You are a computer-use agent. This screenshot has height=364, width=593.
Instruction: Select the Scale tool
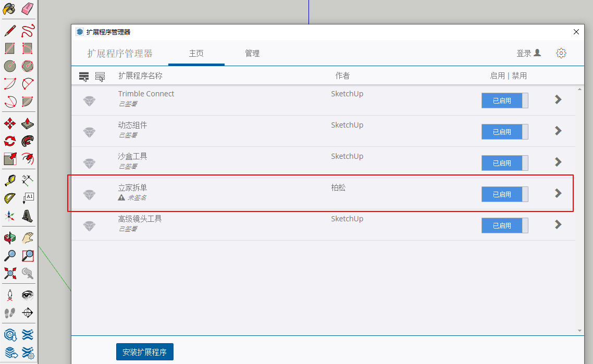pyautogui.click(x=10, y=159)
